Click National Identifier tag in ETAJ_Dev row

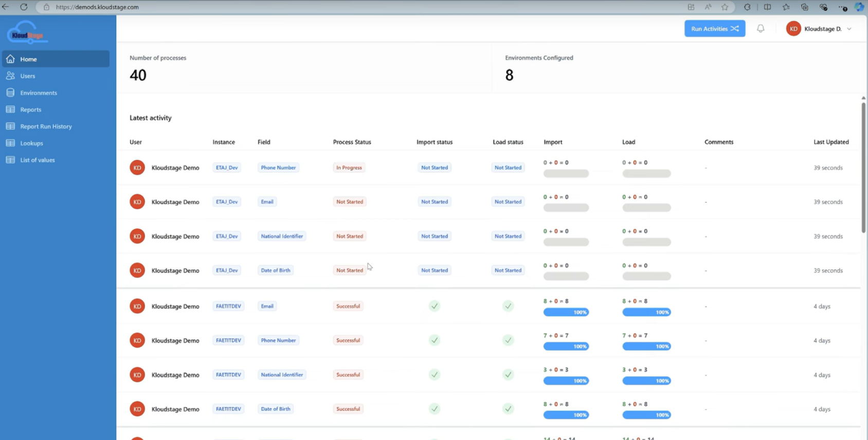(x=282, y=236)
